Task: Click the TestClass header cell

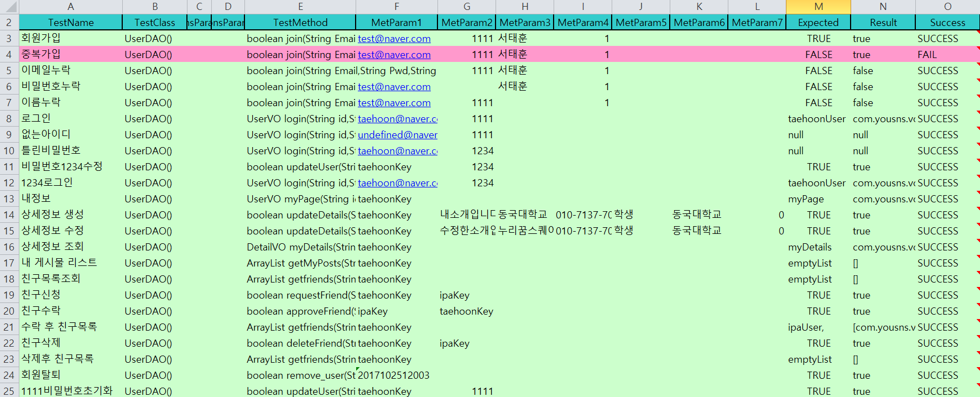Action: coord(155,23)
